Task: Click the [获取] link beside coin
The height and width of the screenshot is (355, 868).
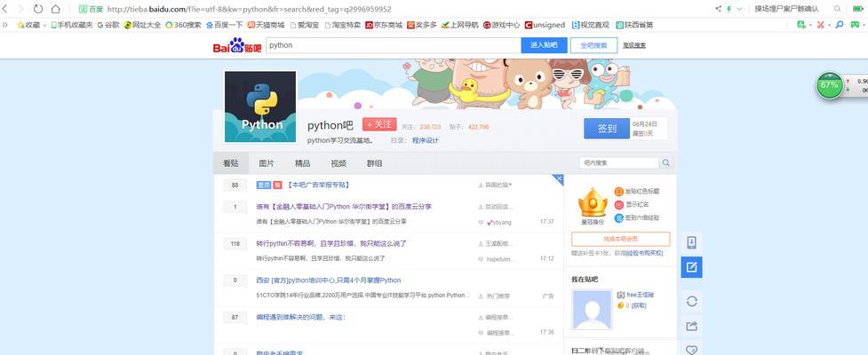Action: [639, 305]
